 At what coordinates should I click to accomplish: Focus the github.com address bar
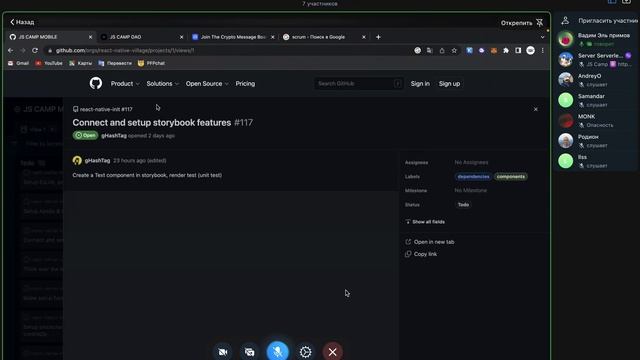click(x=229, y=50)
